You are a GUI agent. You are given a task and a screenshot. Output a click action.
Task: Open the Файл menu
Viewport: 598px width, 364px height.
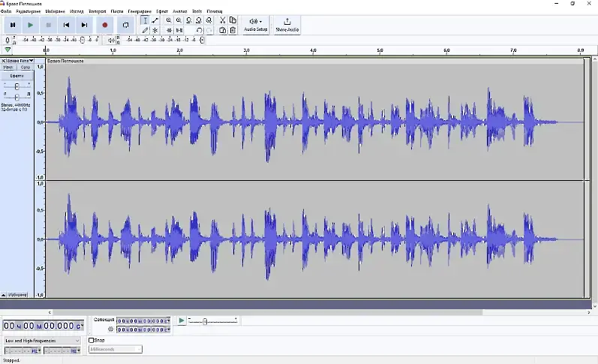[x=6, y=11]
